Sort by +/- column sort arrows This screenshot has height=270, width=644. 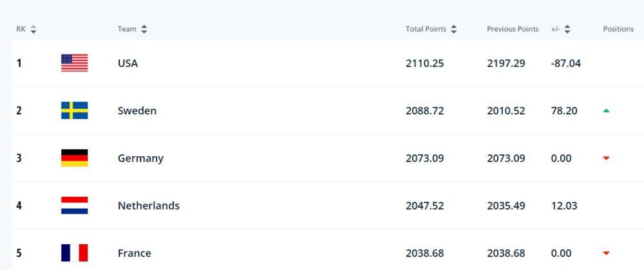click(x=567, y=29)
